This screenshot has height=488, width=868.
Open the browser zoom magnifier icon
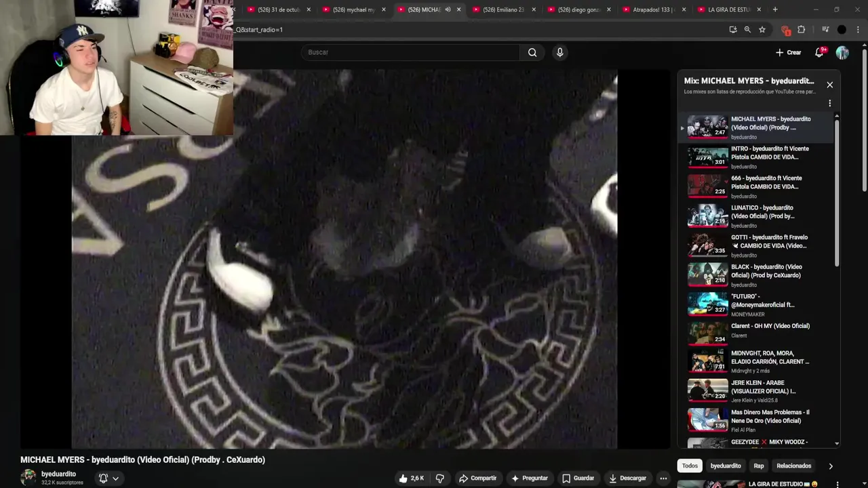(747, 30)
